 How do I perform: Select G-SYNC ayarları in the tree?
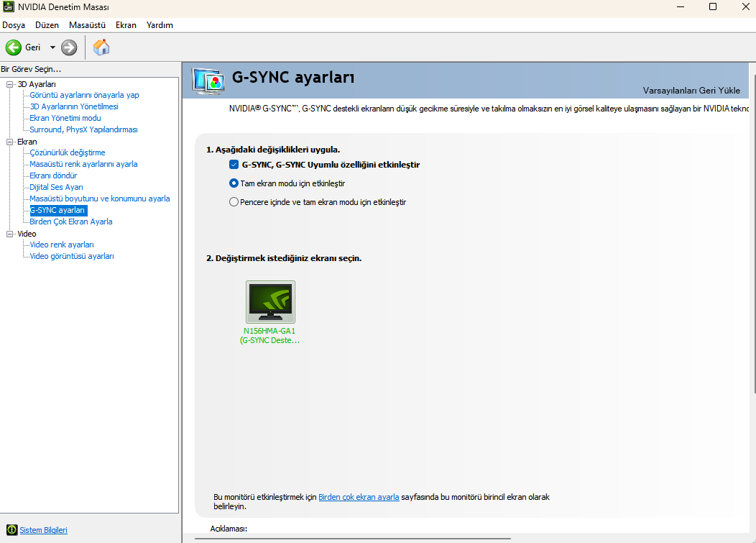point(58,211)
